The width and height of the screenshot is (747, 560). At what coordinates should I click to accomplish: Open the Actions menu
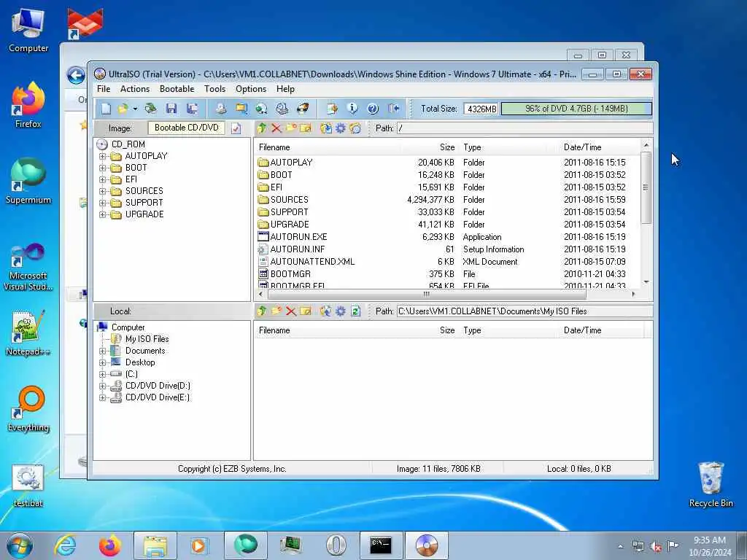135,89
